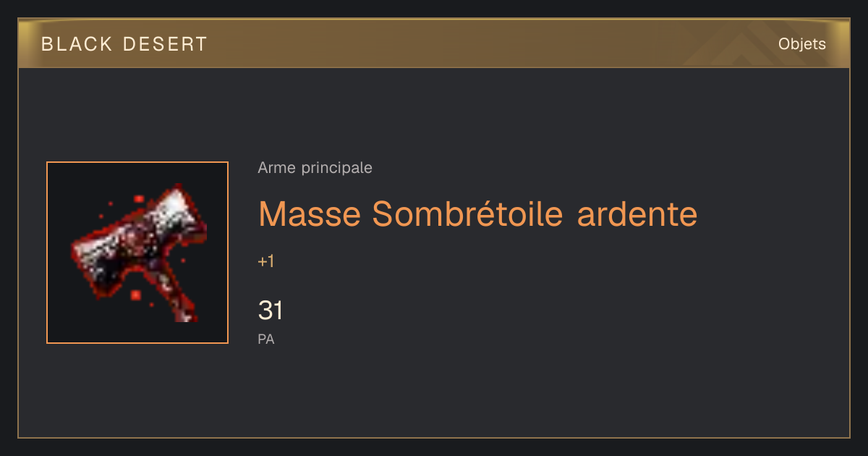The height and width of the screenshot is (456, 868).
Task: Click the Masse Sombrétoile ardente item icon
Action: [x=137, y=253]
